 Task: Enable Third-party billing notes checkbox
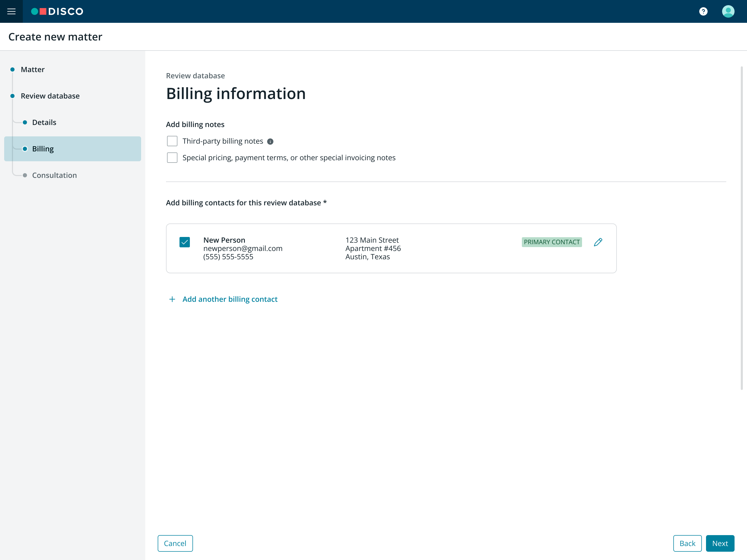[x=172, y=141]
